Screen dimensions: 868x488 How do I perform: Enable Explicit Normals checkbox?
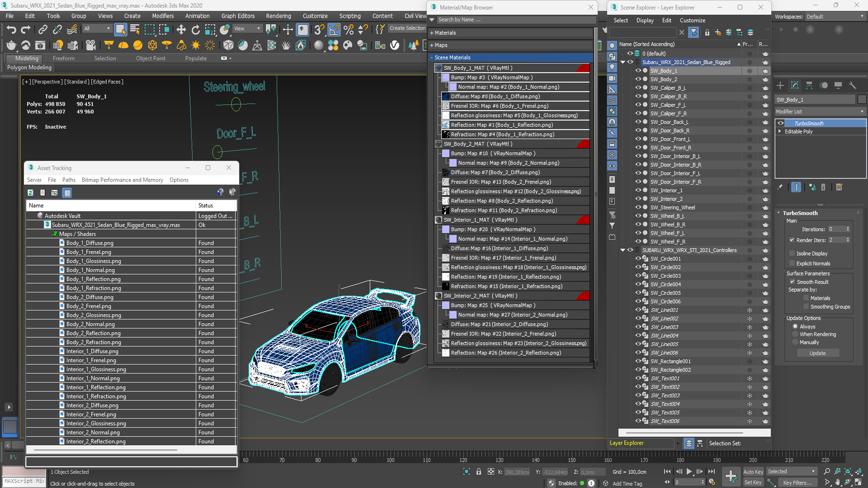792,263
